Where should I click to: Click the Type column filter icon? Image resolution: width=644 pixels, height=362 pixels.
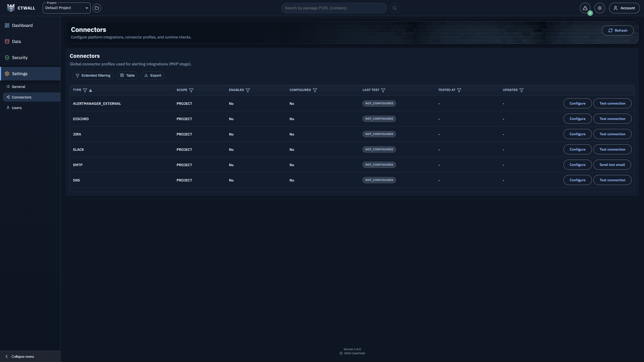(85, 90)
